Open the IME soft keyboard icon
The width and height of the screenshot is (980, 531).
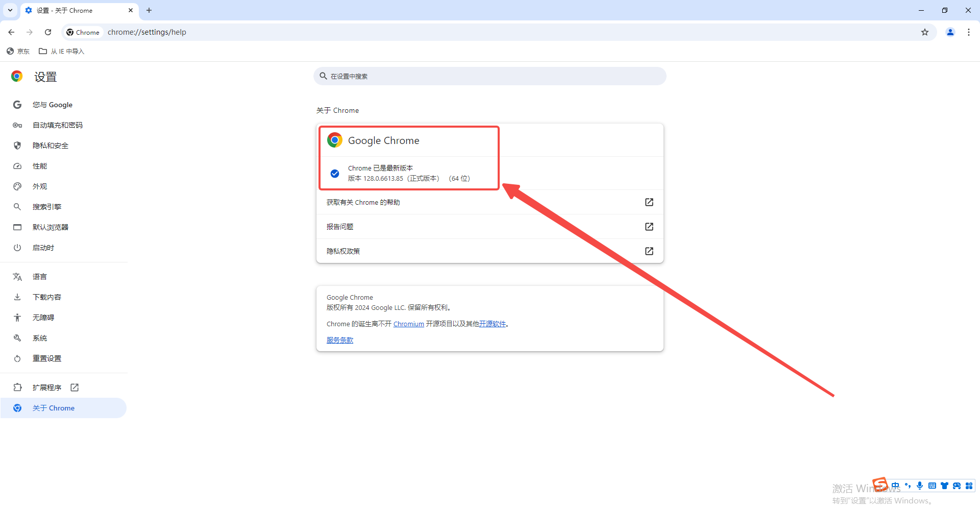[932, 486]
